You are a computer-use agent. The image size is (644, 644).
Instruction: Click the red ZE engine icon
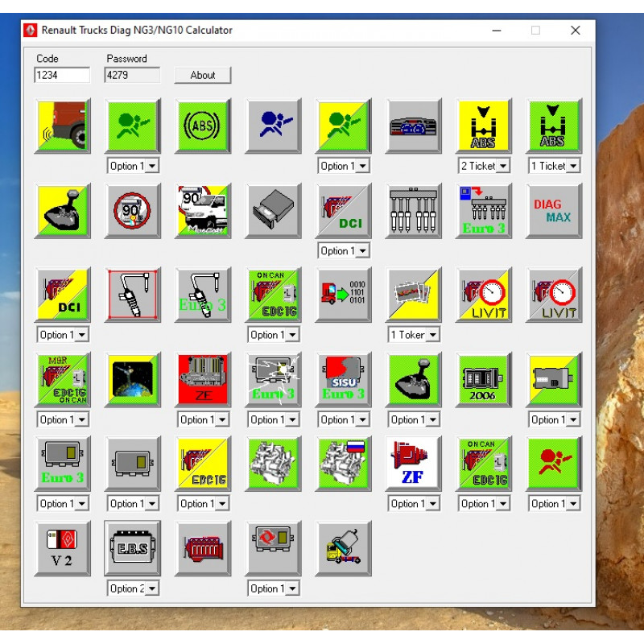coord(203,380)
